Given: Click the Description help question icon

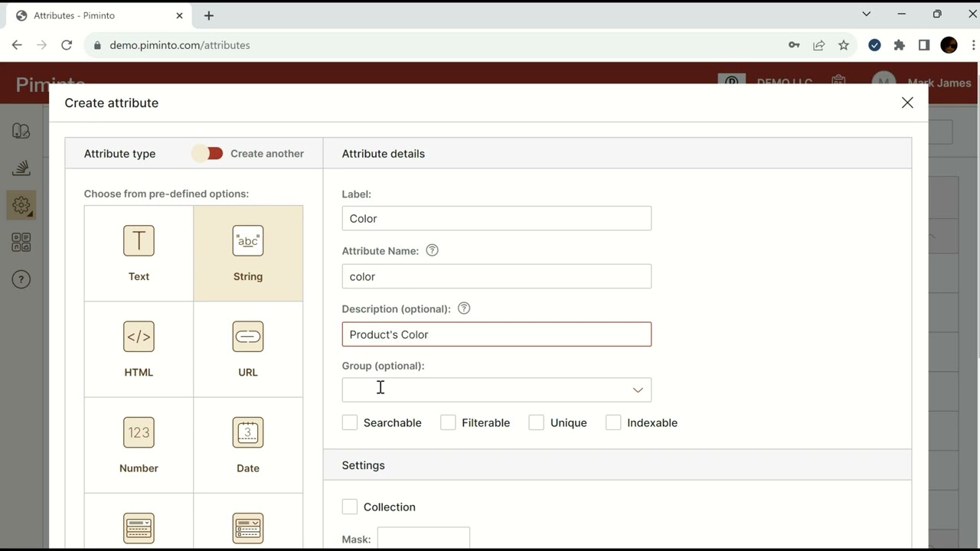Looking at the screenshot, I should point(464,308).
